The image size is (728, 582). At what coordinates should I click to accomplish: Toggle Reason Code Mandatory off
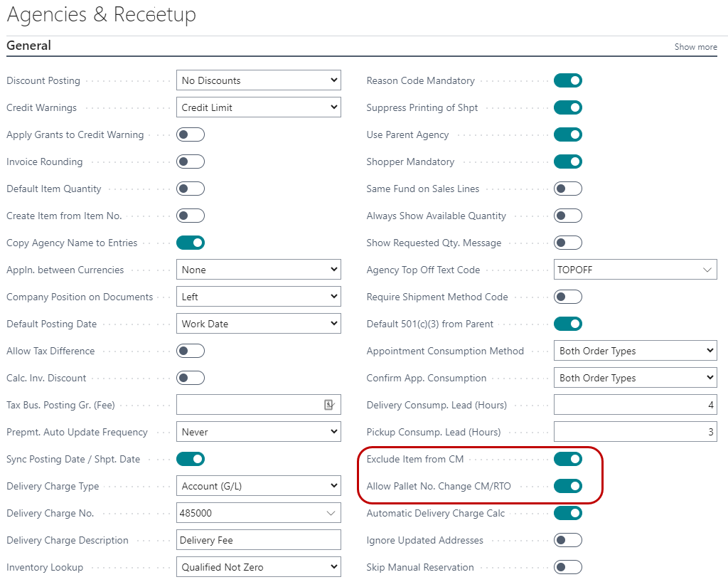tap(567, 80)
